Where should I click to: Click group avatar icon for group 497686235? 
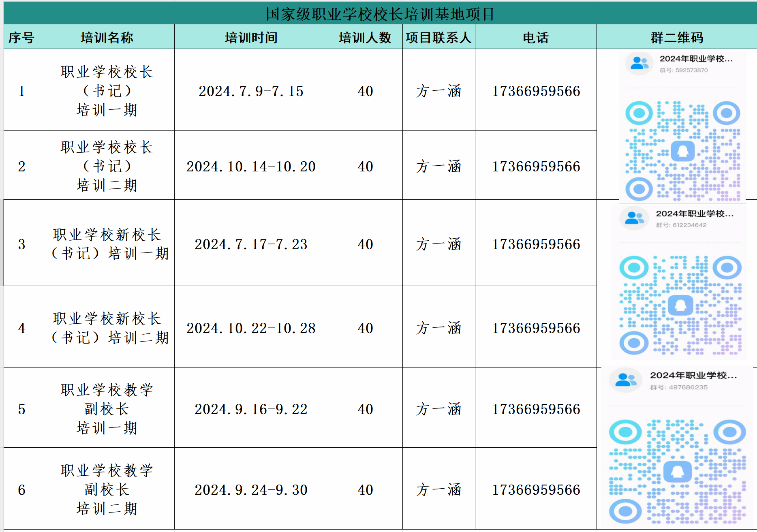tap(625, 380)
